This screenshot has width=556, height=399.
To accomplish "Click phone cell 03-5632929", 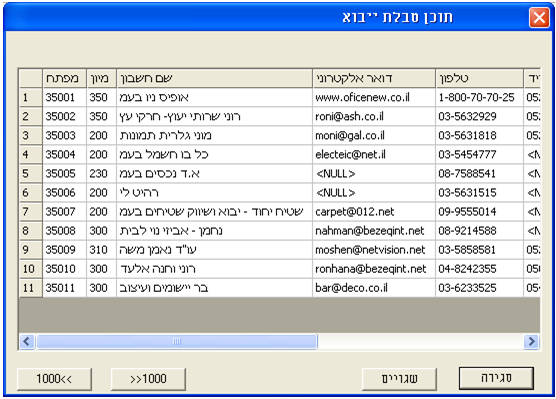I will [x=479, y=116].
